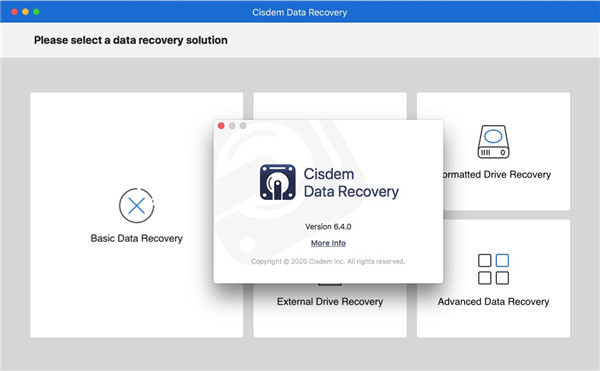Minimize the main window with yellow button

(25, 12)
